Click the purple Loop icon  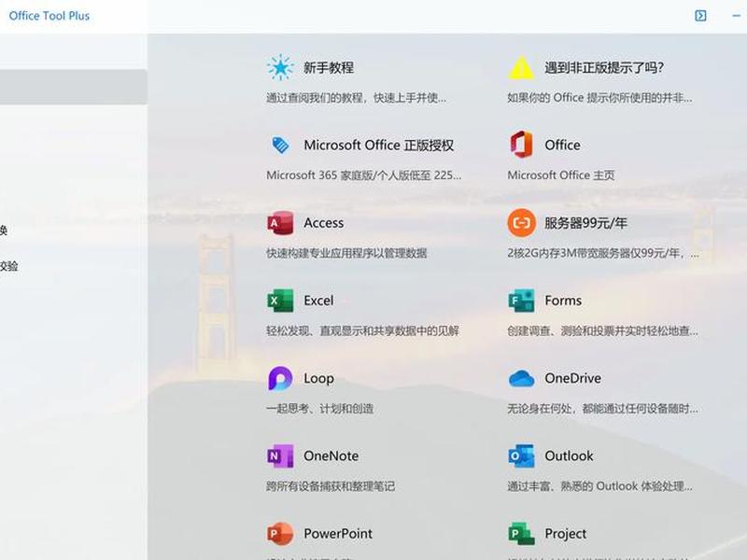tap(280, 378)
